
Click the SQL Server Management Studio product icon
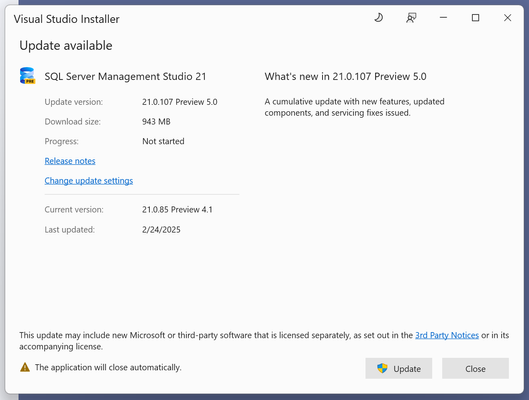27,76
